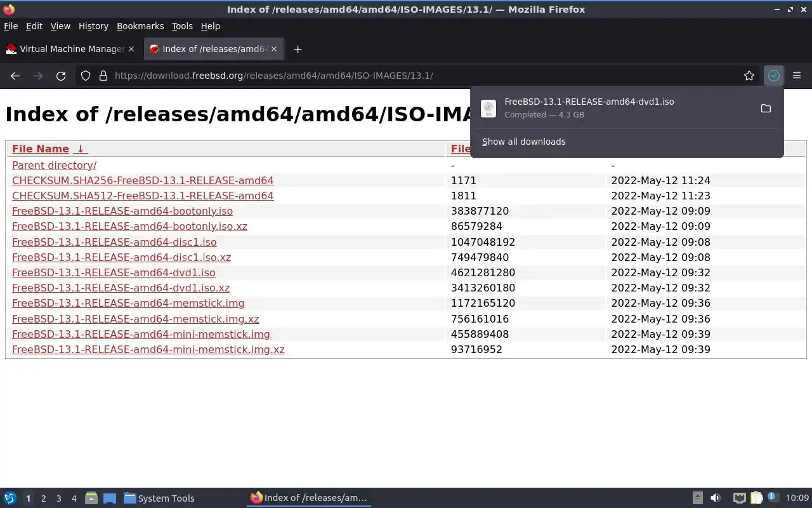The height and width of the screenshot is (508, 812).
Task: Switch to the Virtual Machine Manager tab
Action: [70, 49]
